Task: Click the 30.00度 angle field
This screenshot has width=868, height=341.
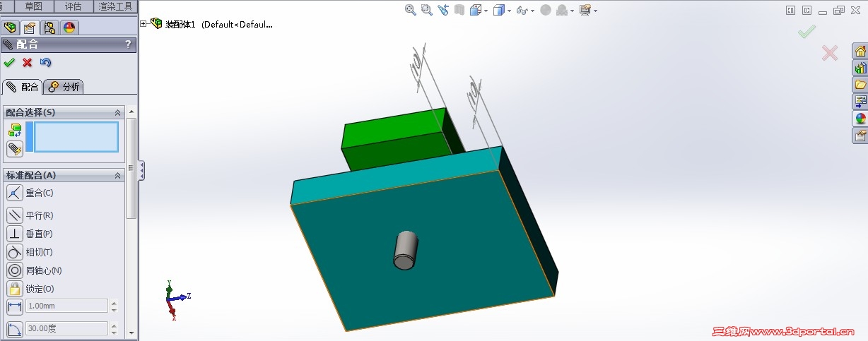Action: pos(67,328)
